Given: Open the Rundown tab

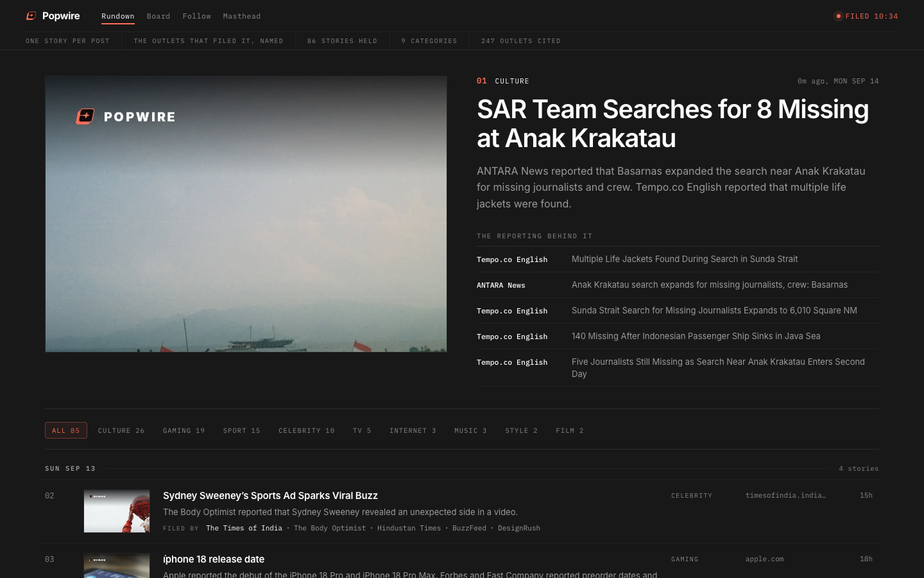Looking at the screenshot, I should click(118, 16).
